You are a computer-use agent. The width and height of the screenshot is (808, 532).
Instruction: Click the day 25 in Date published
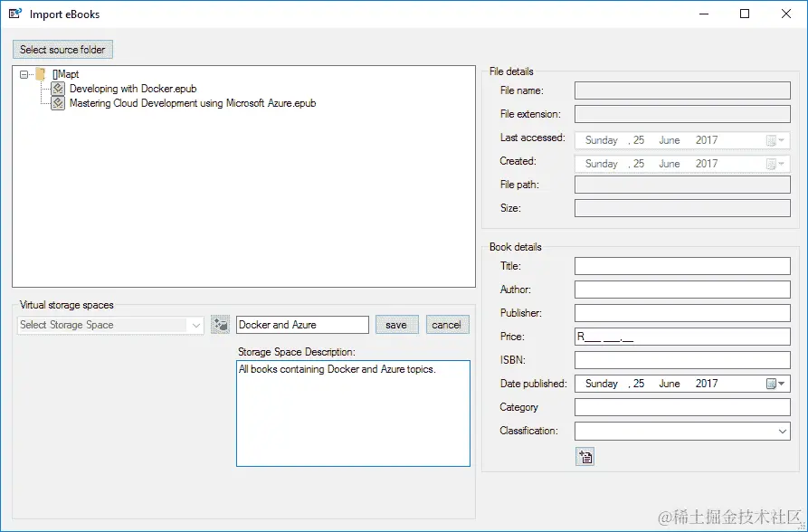[639, 384]
